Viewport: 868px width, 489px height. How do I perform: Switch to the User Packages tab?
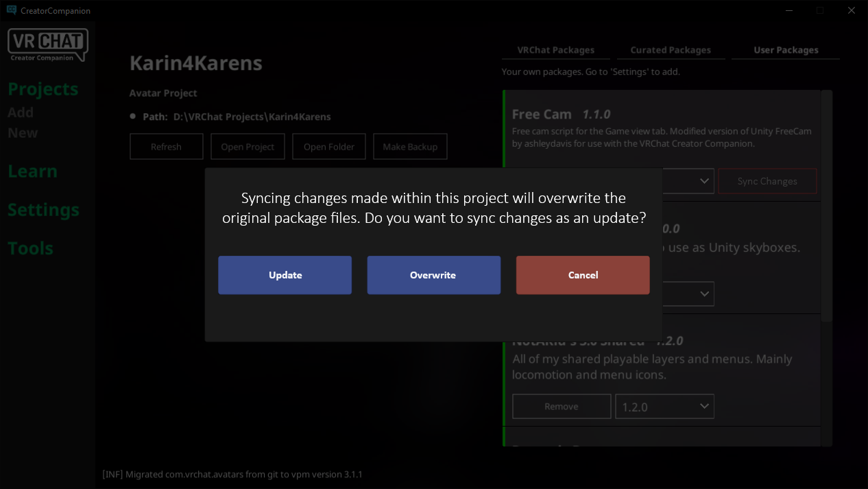pyautogui.click(x=786, y=50)
